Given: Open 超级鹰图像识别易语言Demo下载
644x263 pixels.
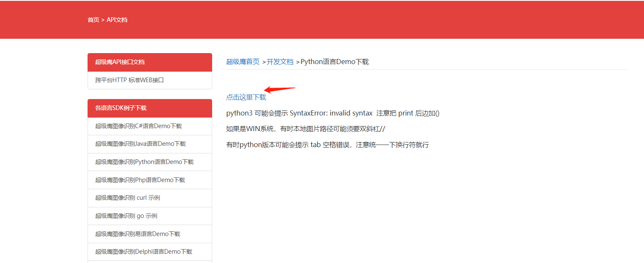Looking at the screenshot, I should point(150,234).
